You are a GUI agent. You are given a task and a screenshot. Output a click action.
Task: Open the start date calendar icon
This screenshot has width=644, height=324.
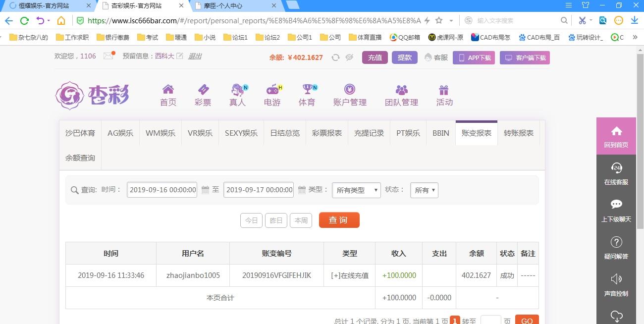pos(205,190)
